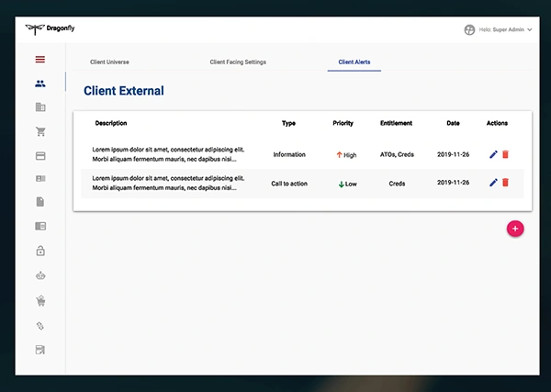Image resolution: width=551 pixels, height=392 pixels.
Task: Click the Information type cell
Action: pyautogui.click(x=289, y=154)
